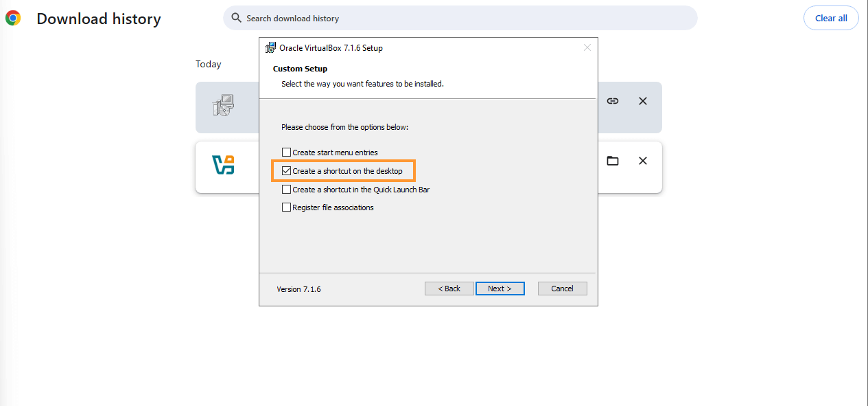
Task: Show VirtualBox download in folder icon
Action: 613,161
